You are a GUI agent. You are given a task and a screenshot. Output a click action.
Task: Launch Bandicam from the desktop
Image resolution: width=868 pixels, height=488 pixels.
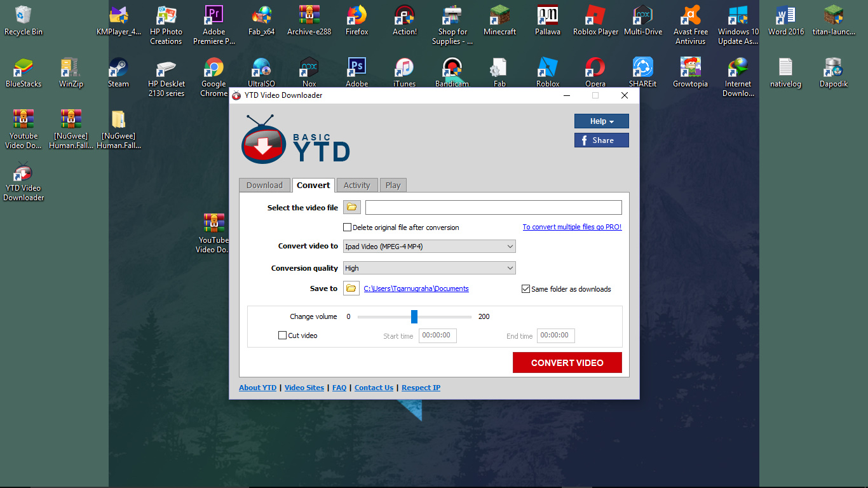tap(452, 71)
